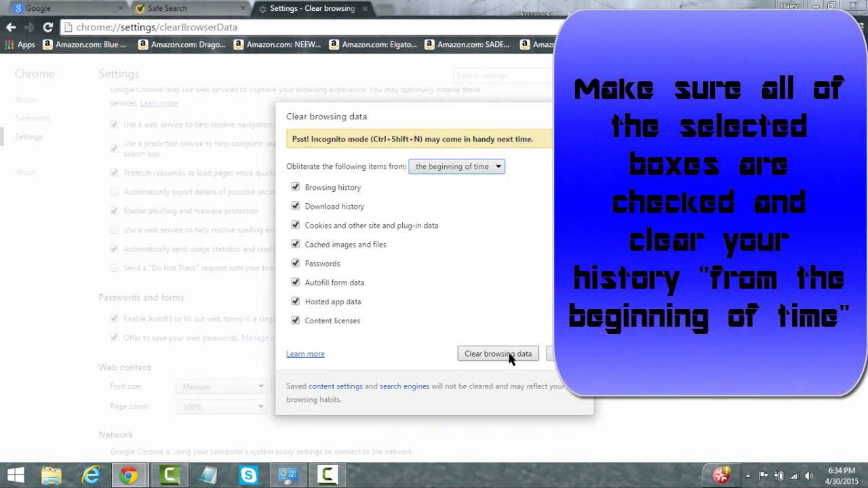The width and height of the screenshot is (868, 488).
Task: Open the Windows Start button
Action: point(16,475)
